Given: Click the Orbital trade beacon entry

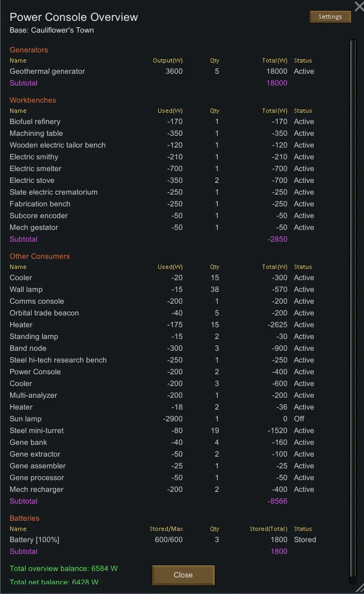Looking at the screenshot, I should 44,313.
